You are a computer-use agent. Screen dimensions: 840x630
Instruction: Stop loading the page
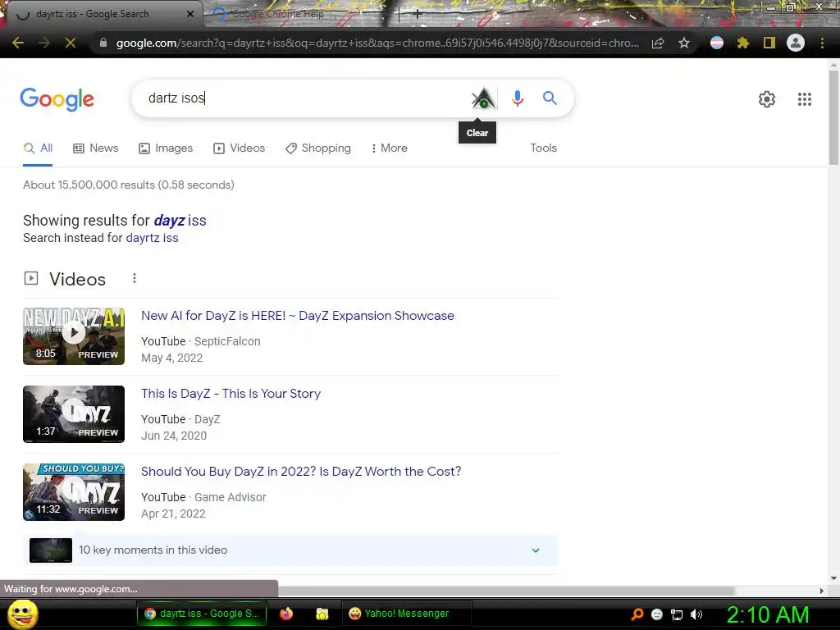[x=71, y=43]
